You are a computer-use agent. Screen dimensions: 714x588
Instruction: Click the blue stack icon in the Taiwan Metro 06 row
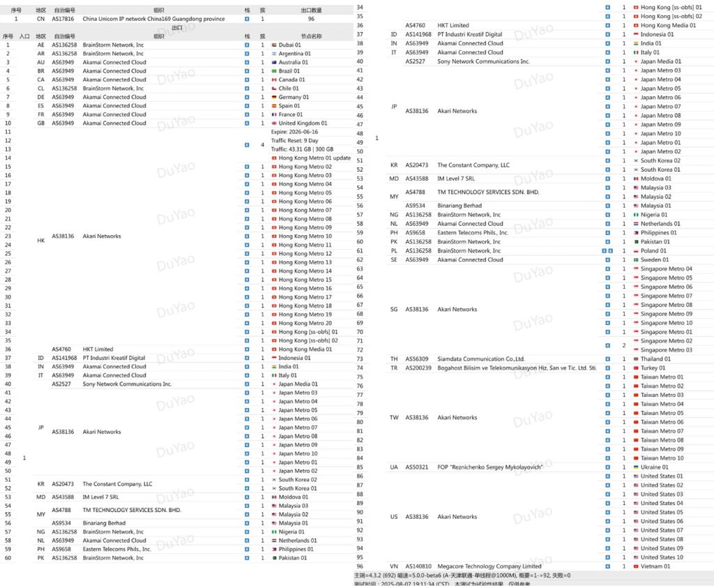(x=607, y=422)
